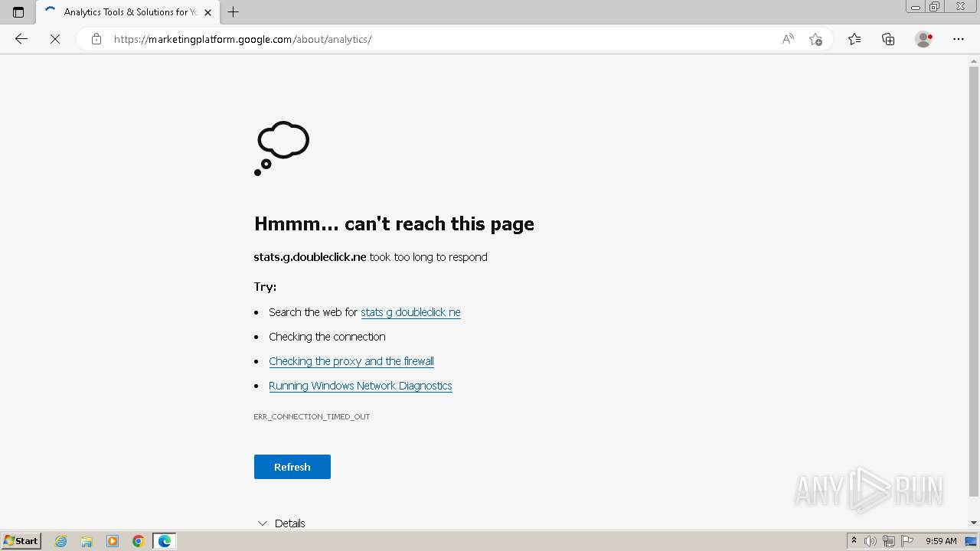This screenshot has width=980, height=551.
Task: Open the browser profile avatar
Action: point(924,39)
